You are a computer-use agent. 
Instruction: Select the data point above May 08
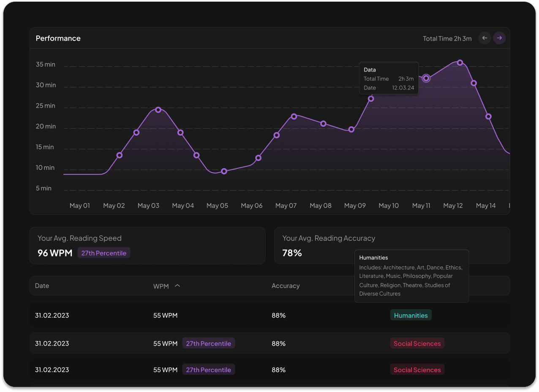pyautogui.click(x=323, y=124)
